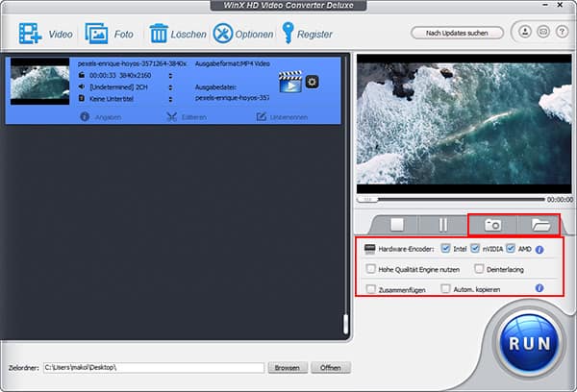
Task: Open snapshot folder icon
Action: 540,224
